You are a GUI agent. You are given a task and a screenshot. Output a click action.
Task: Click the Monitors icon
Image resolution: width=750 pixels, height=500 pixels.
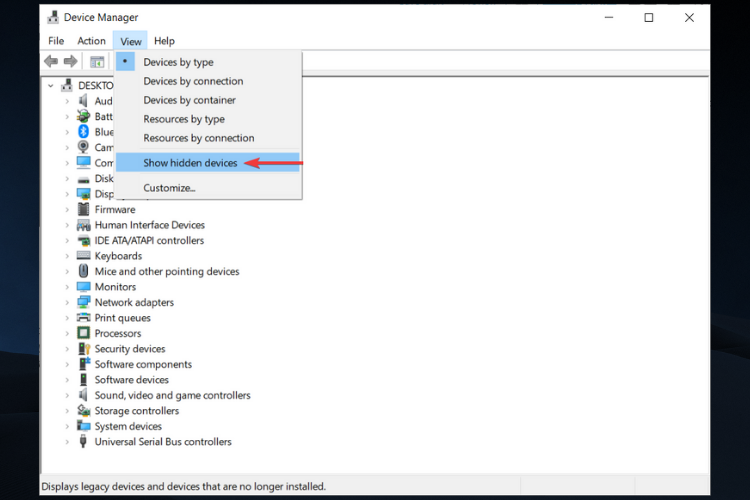coord(84,287)
